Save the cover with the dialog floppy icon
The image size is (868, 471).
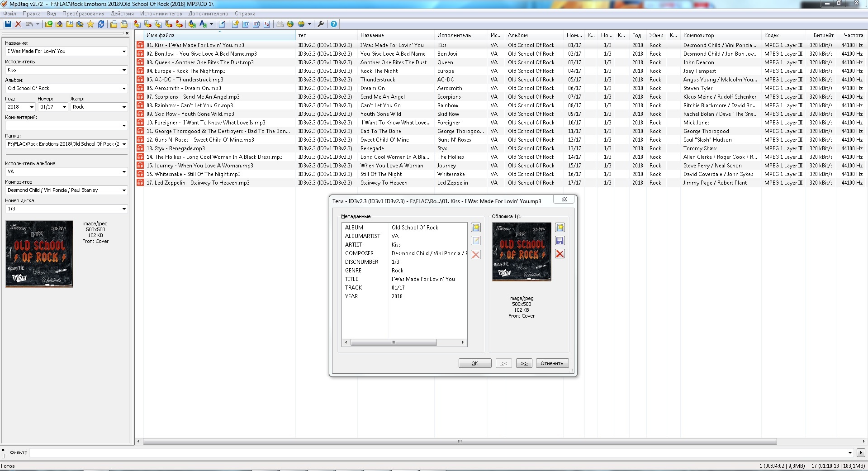tap(560, 241)
